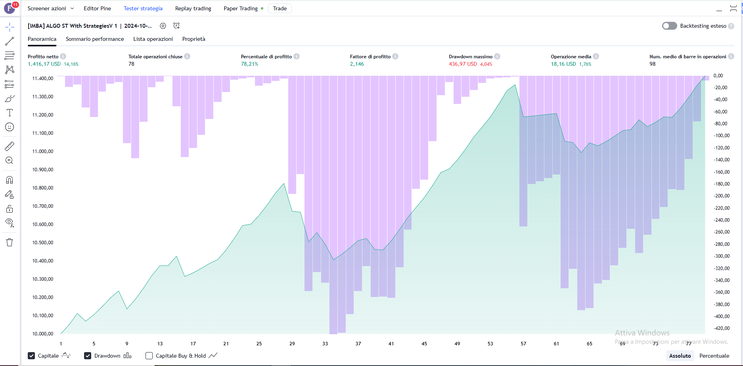Image resolution: width=743 pixels, height=366 pixels.
Task: Open the forecasting and measurement tools
Action: [9, 84]
